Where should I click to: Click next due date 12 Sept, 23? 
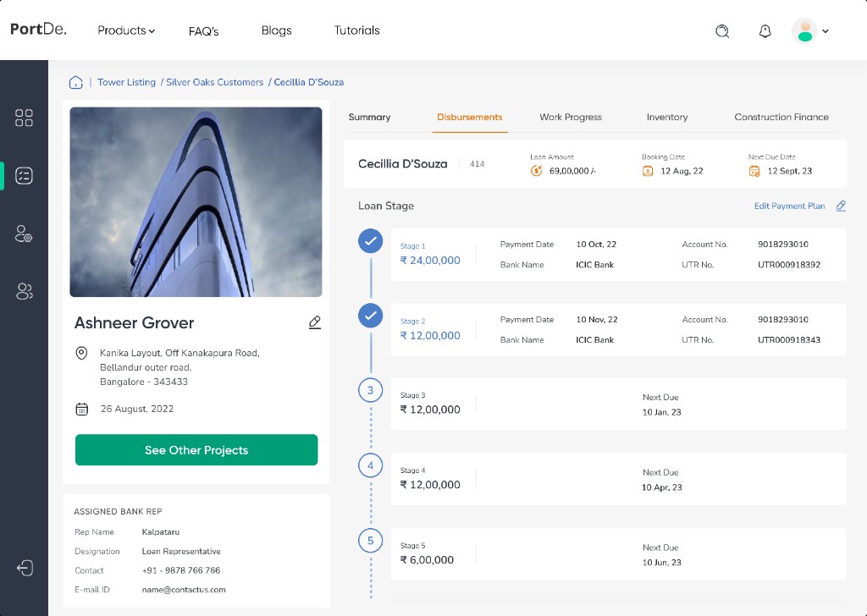pyautogui.click(x=790, y=171)
